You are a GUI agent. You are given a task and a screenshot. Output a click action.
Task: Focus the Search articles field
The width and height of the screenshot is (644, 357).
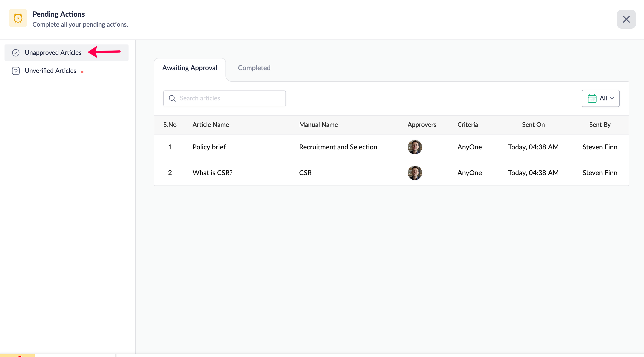pos(230,98)
